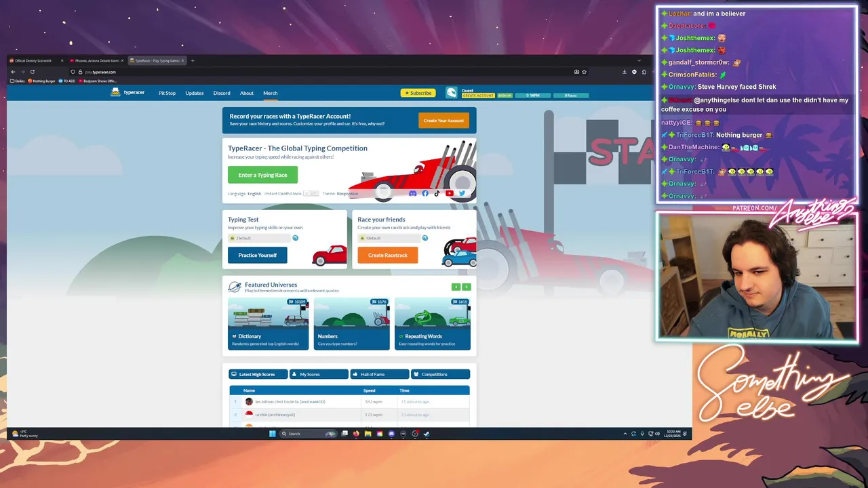Click the Twitter social icon on the banner
Image resolution: width=868 pixels, height=488 pixels.
(x=462, y=193)
